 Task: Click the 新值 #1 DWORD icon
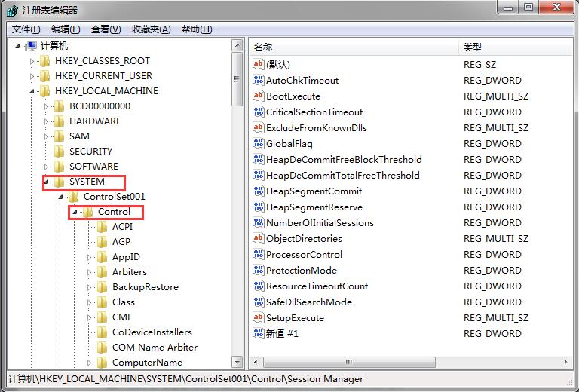pyautogui.click(x=259, y=333)
